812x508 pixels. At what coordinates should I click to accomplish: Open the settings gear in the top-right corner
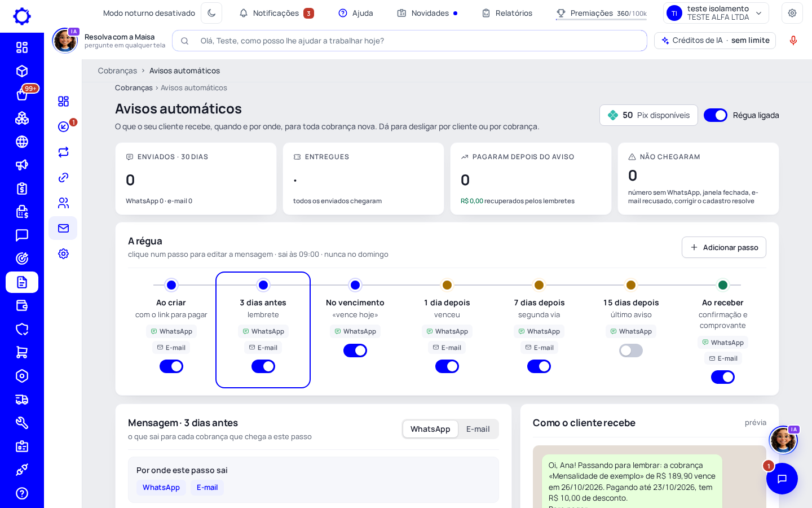click(792, 13)
